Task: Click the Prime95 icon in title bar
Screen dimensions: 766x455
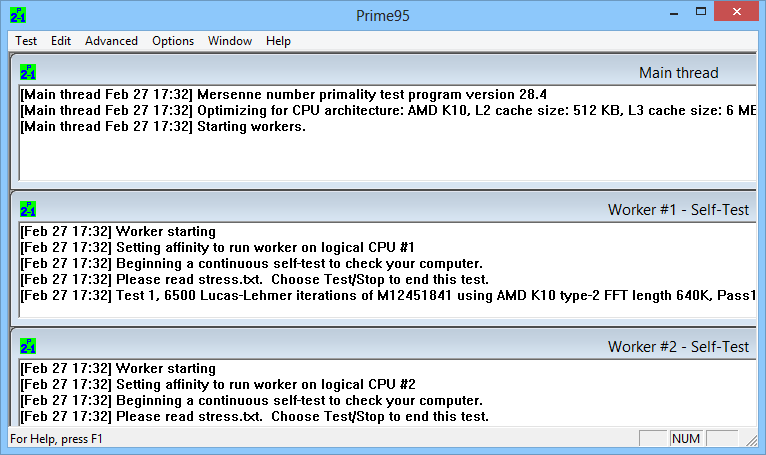Action: [18, 15]
